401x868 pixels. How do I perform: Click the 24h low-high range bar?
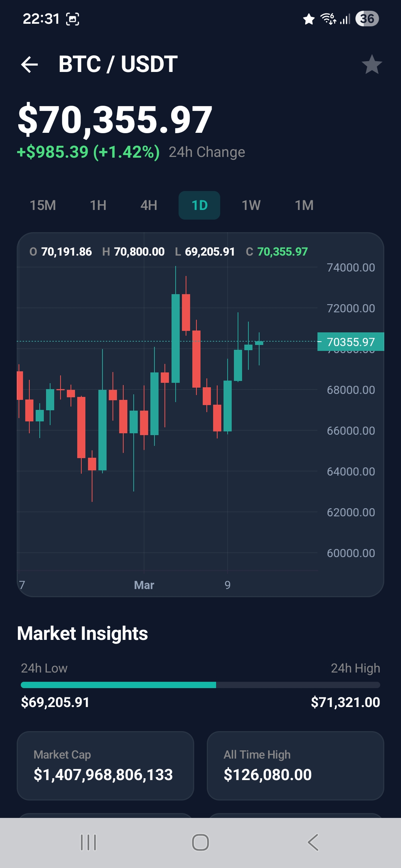point(200,685)
